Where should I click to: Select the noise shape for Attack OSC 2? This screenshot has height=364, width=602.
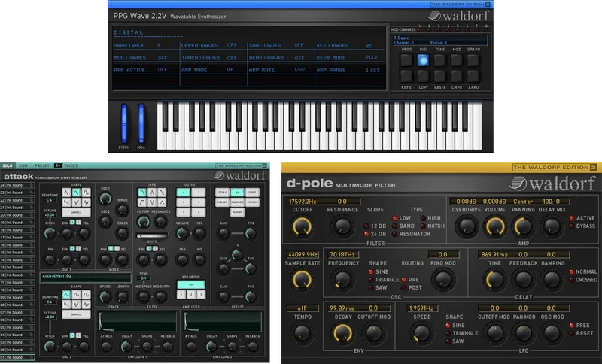pos(87,304)
